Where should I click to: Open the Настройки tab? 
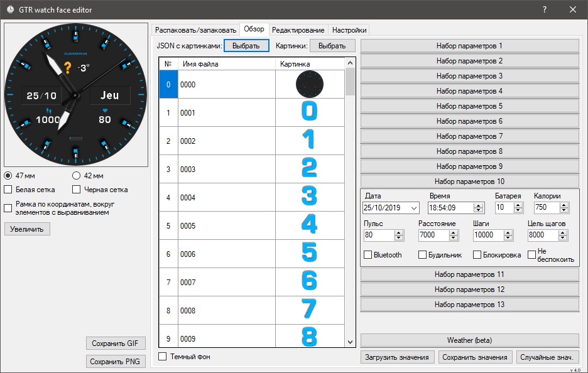coord(349,30)
